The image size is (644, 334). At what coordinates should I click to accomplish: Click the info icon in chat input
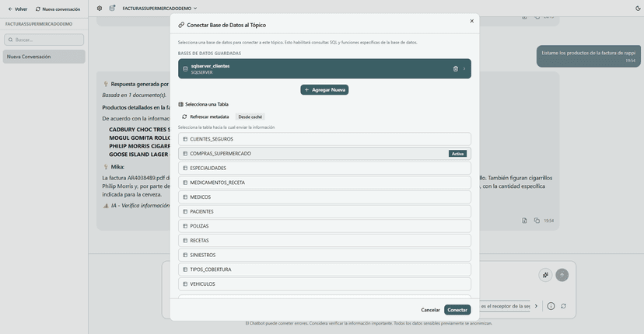(551, 306)
